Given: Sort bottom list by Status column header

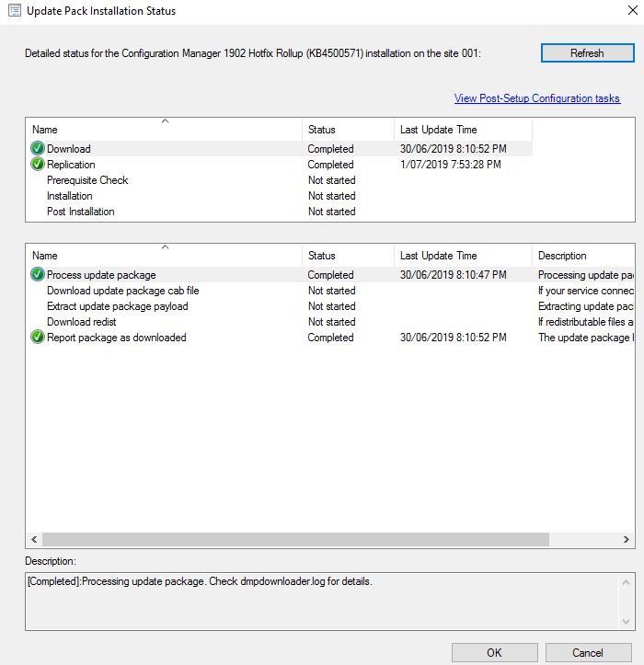Looking at the screenshot, I should (349, 256).
